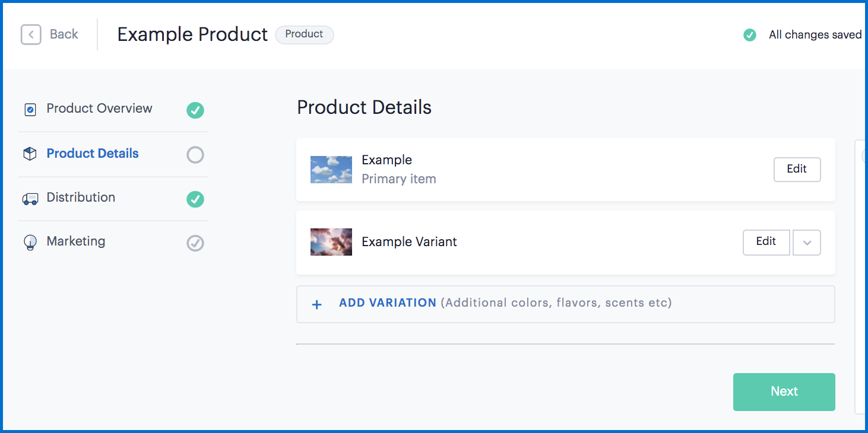Click the plus icon beside Add Variation
The height and width of the screenshot is (433, 868).
click(317, 304)
